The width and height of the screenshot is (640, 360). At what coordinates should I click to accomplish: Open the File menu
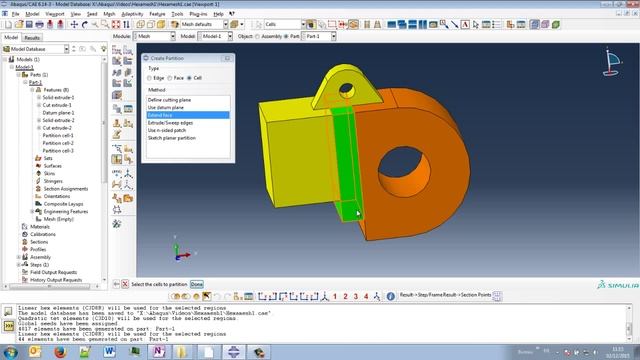pyautogui.click(x=16, y=14)
